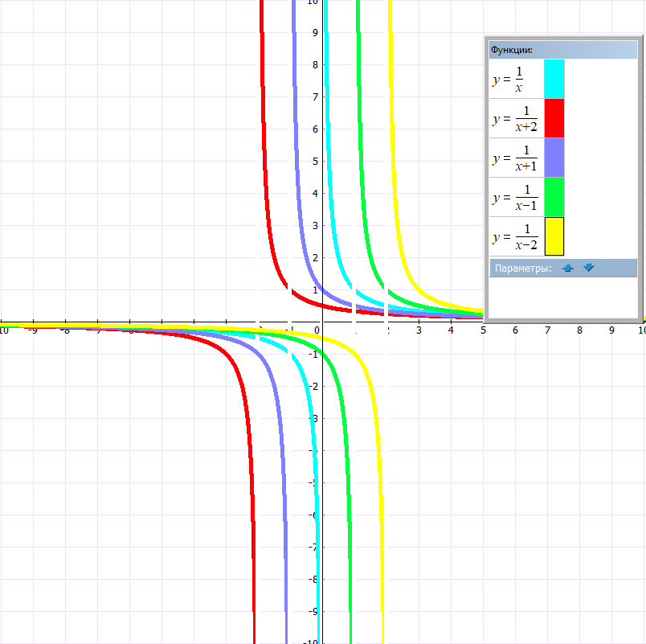Screen dimensions: 646x644
Task: Choose the y=1/(x-1) formula entry
Action: [x=514, y=197]
